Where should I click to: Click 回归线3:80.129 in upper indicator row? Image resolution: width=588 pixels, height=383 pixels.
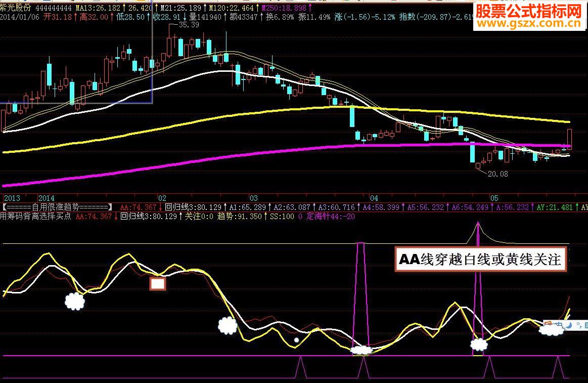coord(193,207)
